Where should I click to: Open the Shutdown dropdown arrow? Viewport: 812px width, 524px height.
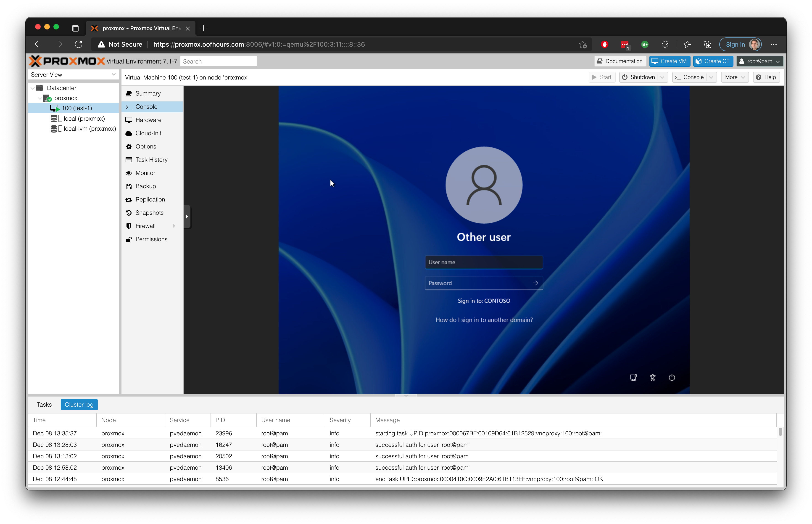(663, 77)
